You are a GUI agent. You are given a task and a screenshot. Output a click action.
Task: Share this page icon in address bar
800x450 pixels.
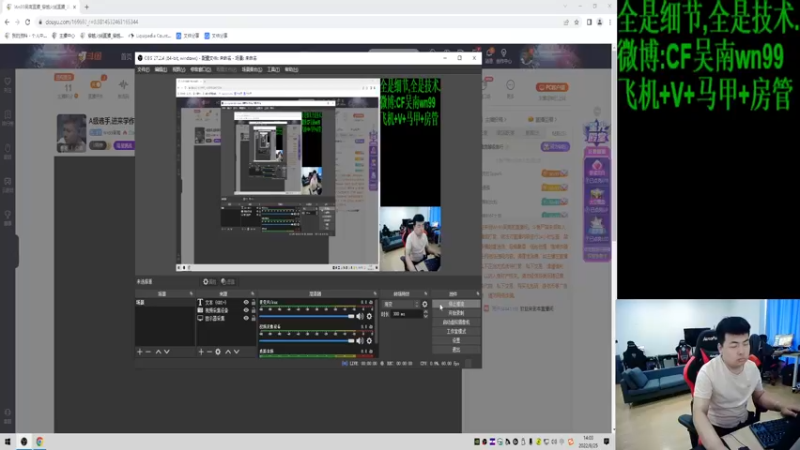(566, 22)
